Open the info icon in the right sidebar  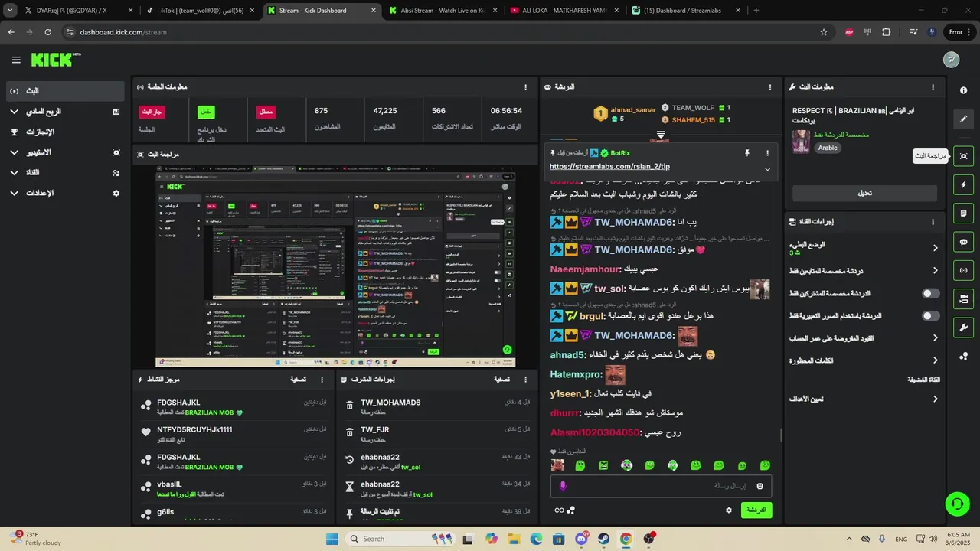click(963, 90)
